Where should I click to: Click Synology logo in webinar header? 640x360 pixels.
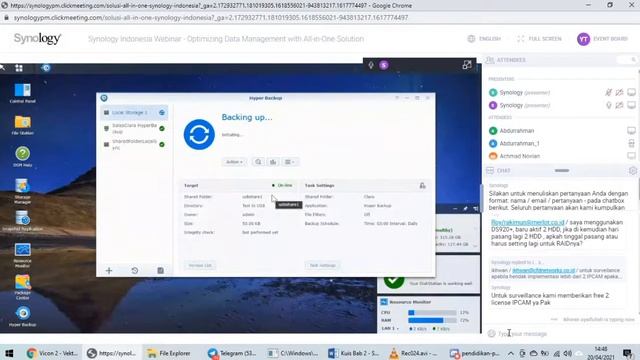(37, 39)
